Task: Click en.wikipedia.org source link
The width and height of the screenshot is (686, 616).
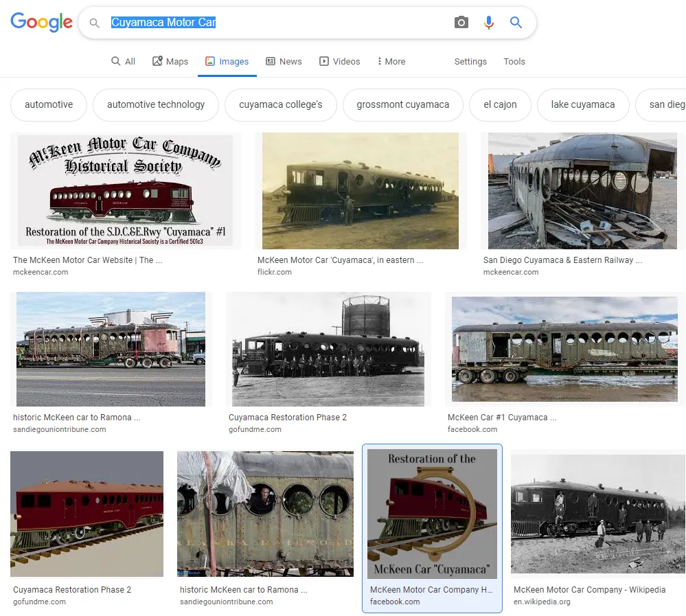Action: (x=542, y=602)
